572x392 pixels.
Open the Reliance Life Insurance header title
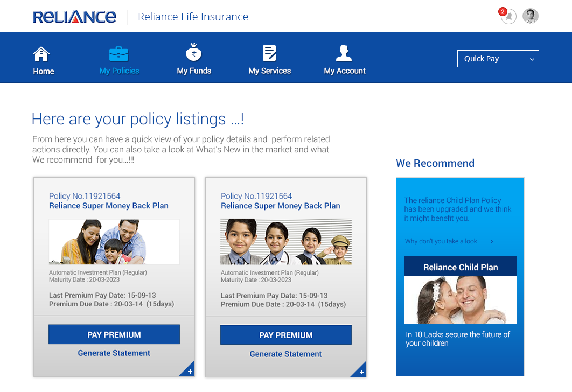pos(193,17)
